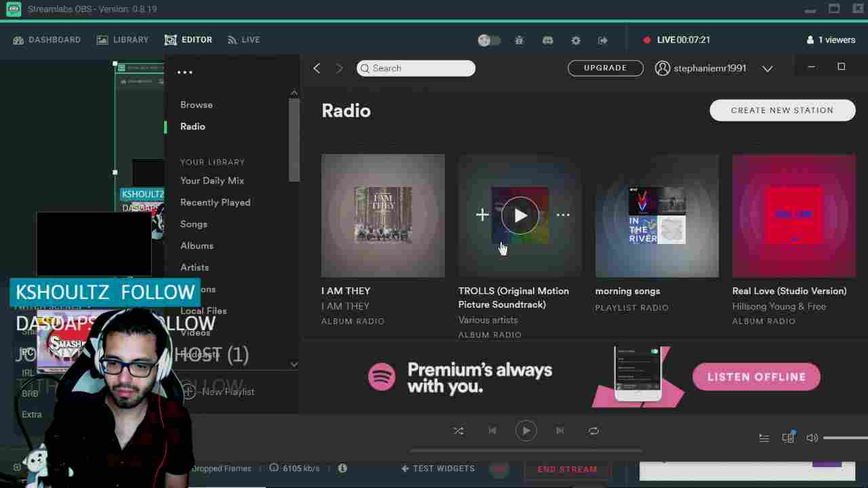Image resolution: width=868 pixels, height=488 pixels.
Task: Click CREATE NEW STATION button
Action: click(x=783, y=110)
